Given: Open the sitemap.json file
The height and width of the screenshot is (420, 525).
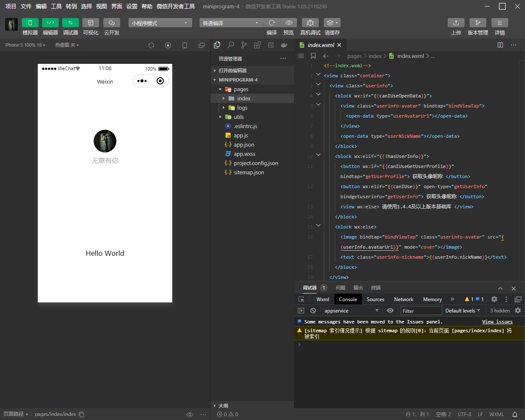Looking at the screenshot, I should point(252,172).
